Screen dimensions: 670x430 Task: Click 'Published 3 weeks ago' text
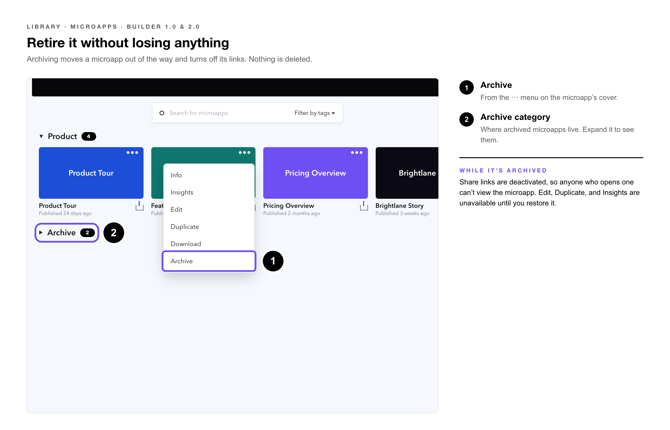pyautogui.click(x=402, y=213)
